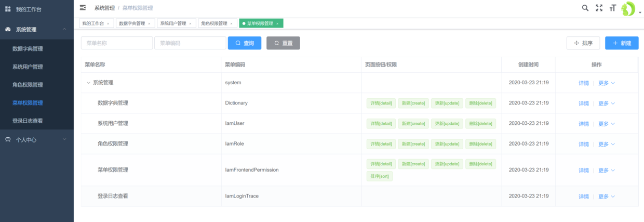Click the 登录日志查看 table row name

[113, 196]
